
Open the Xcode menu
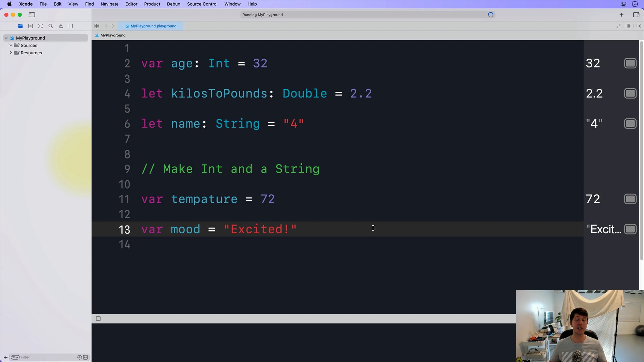[x=26, y=4]
